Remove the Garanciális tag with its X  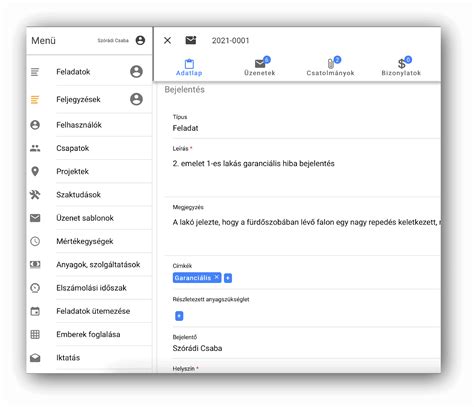pos(217,277)
